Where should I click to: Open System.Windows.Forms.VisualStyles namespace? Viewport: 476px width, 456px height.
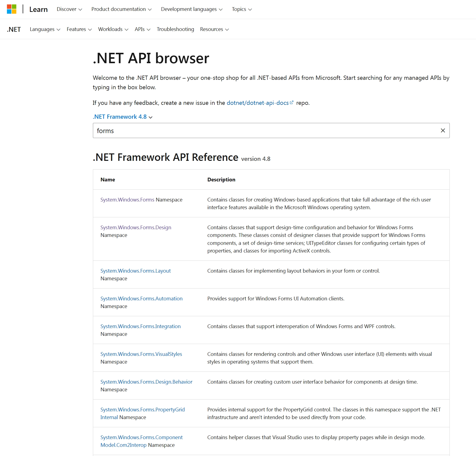coord(141,354)
